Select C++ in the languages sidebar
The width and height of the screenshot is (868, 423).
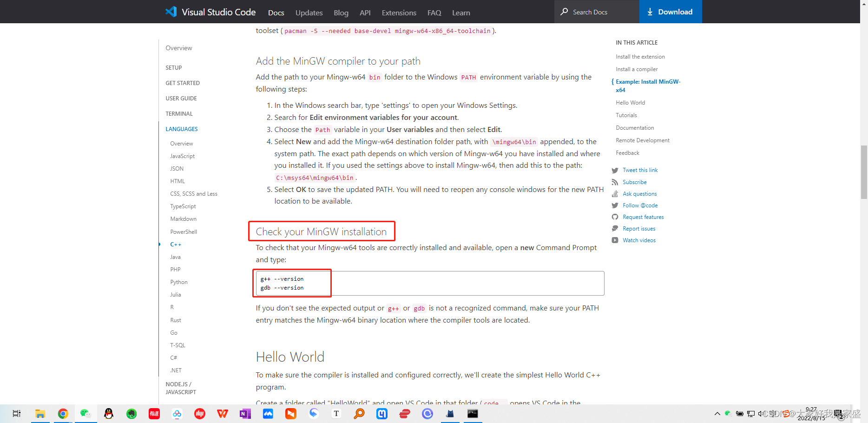[x=176, y=245]
